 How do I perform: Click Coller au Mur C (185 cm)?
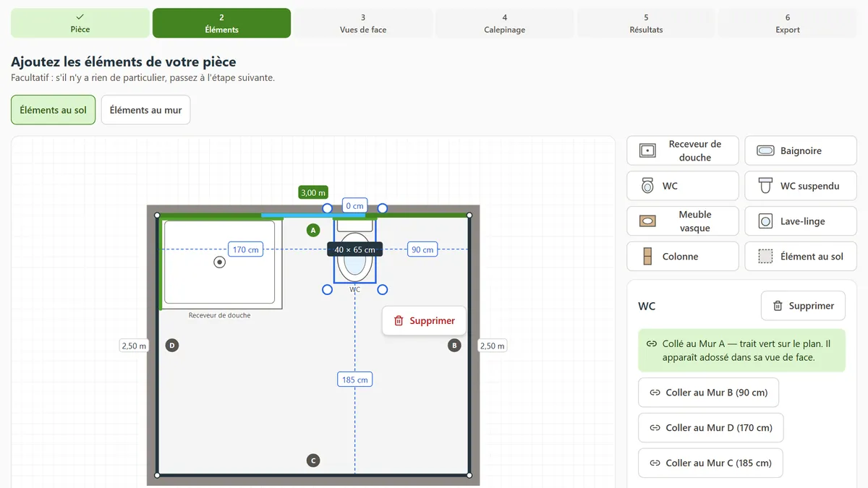tap(710, 463)
